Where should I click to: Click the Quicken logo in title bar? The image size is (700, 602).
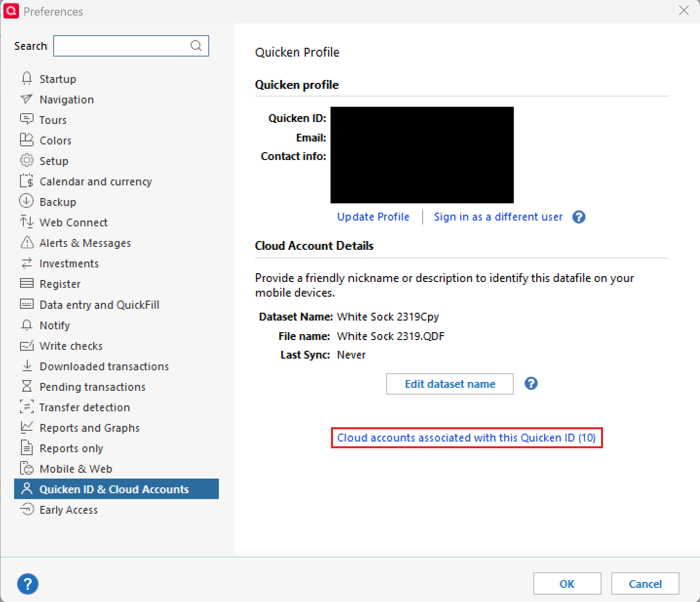tap(11, 11)
